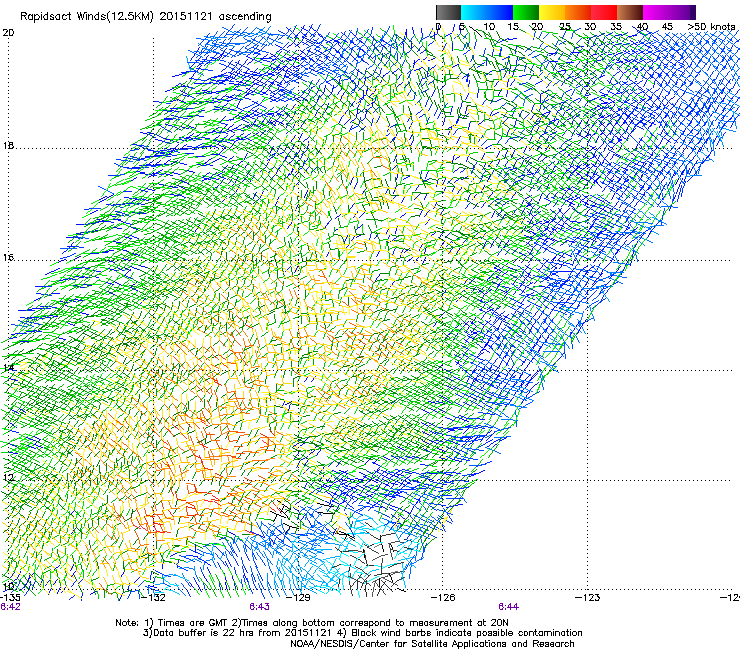Screen dimensions: 740x650
Task: Click the NOAA/NESDIS credit line
Action: click(432, 644)
